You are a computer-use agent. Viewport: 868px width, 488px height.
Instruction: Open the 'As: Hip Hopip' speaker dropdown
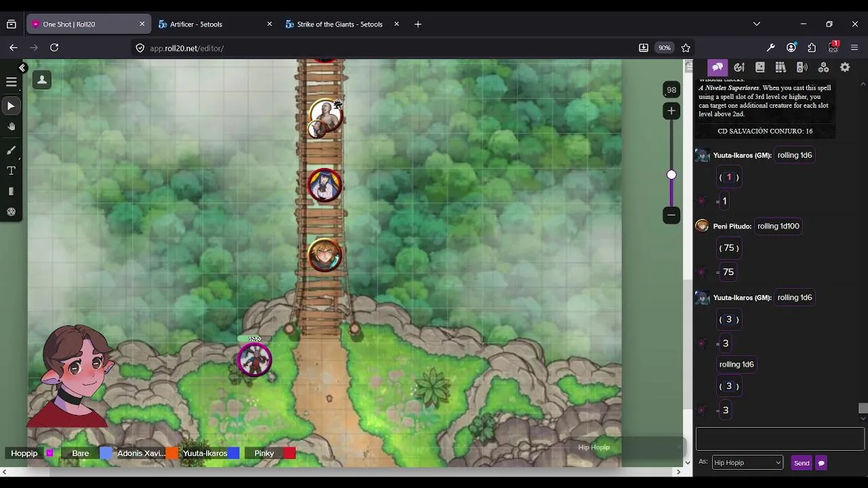click(747, 462)
